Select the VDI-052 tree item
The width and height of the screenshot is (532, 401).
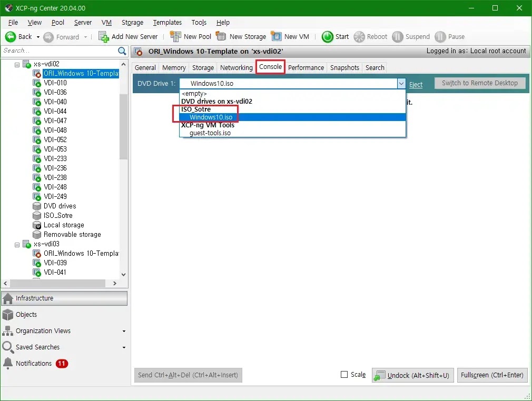pos(55,139)
